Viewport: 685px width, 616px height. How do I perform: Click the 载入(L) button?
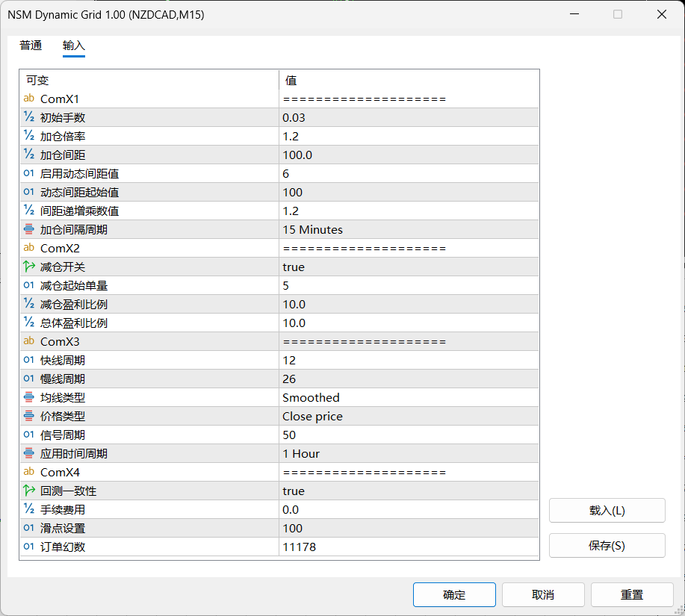pos(607,511)
